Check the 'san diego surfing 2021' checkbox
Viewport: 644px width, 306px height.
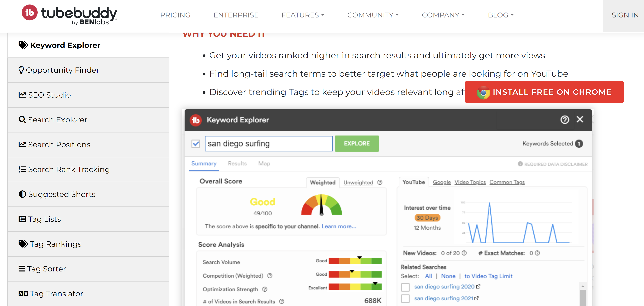click(x=405, y=298)
